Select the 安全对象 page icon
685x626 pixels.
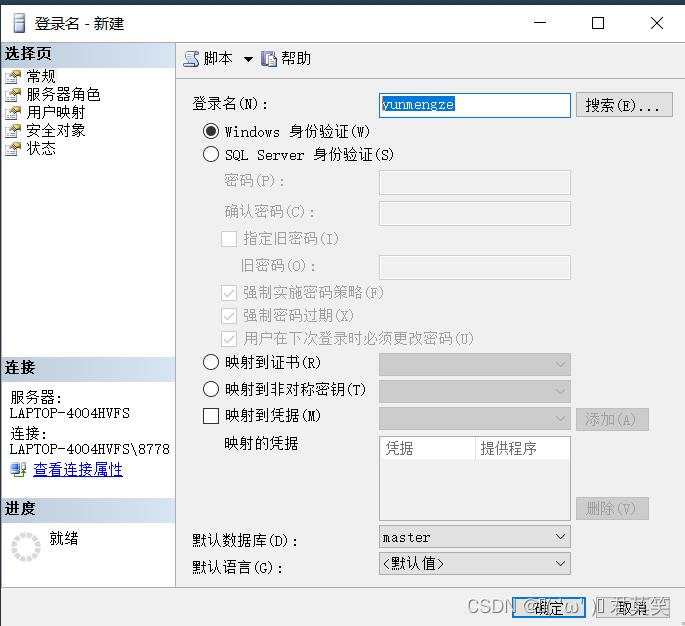pos(13,131)
